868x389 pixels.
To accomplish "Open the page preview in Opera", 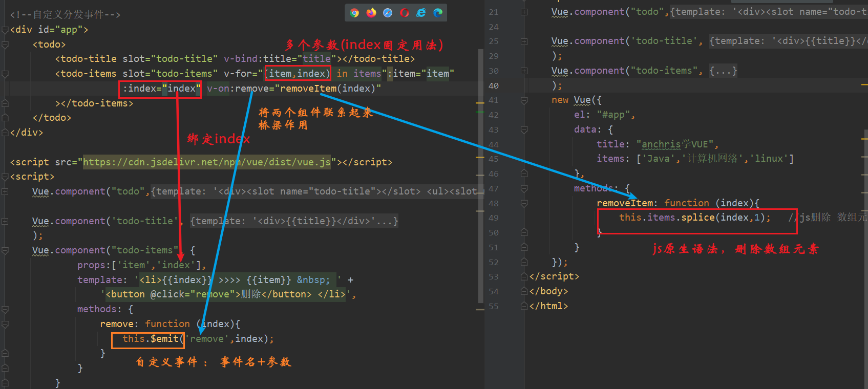I will click(x=405, y=13).
